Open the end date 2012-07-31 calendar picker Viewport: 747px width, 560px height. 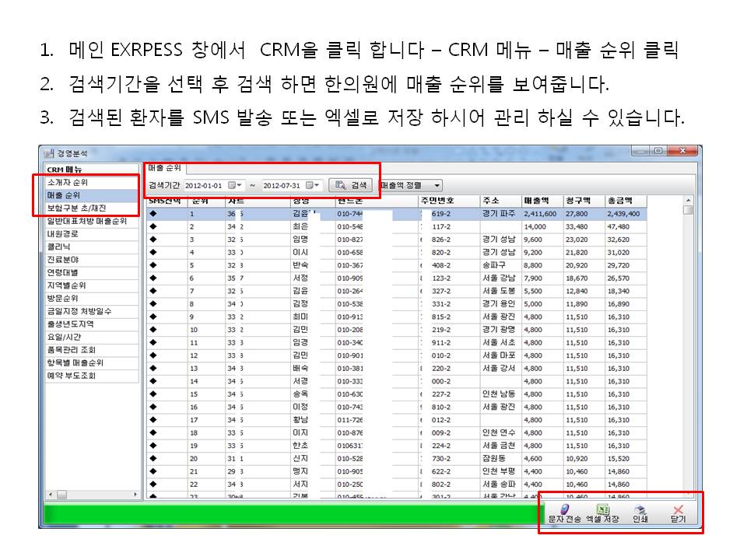click(x=313, y=185)
